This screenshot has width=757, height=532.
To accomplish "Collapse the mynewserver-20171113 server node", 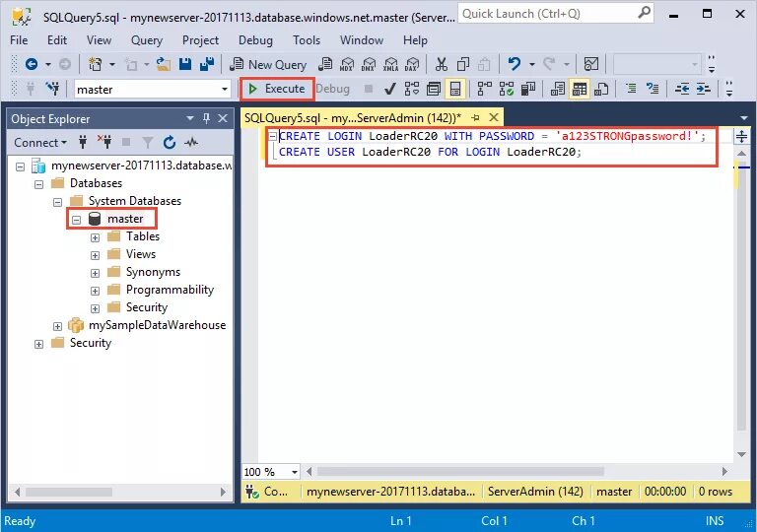I will [21, 166].
